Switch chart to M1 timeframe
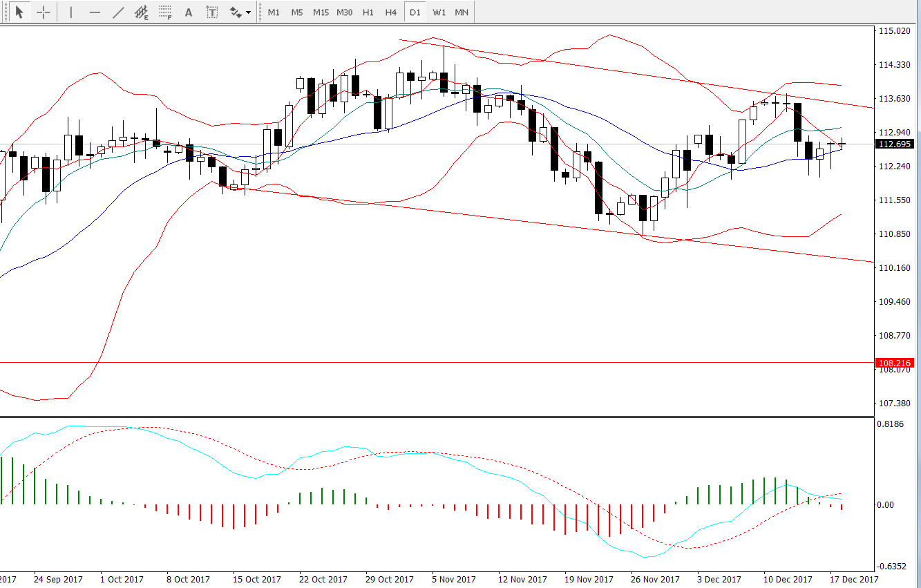This screenshot has width=921, height=588. 274,12
